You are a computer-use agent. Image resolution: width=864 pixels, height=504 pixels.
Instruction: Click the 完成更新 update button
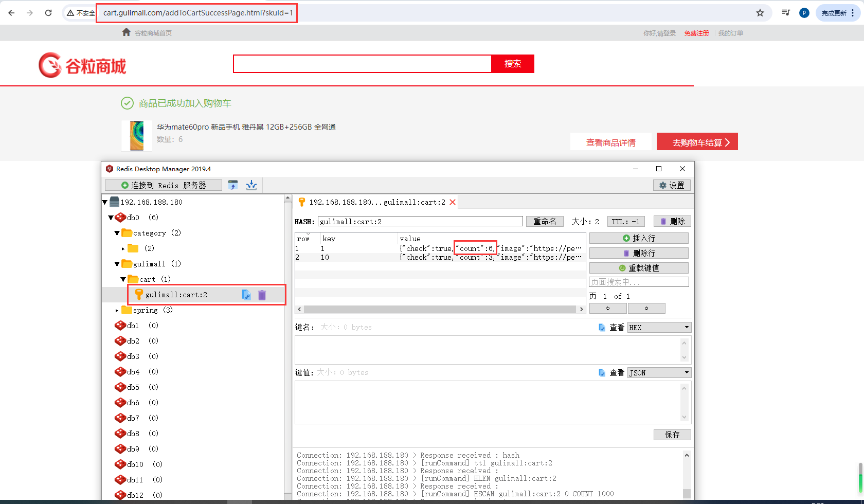click(x=838, y=13)
